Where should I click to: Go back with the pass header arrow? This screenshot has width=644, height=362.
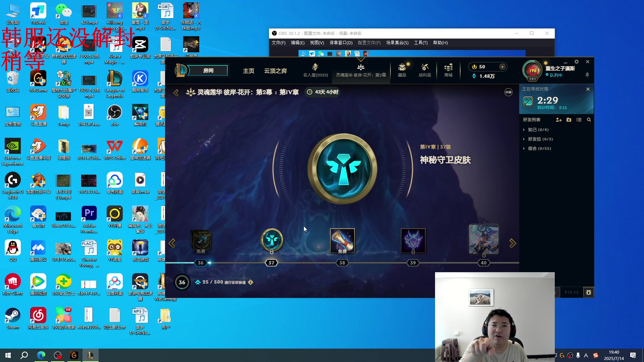[176, 93]
